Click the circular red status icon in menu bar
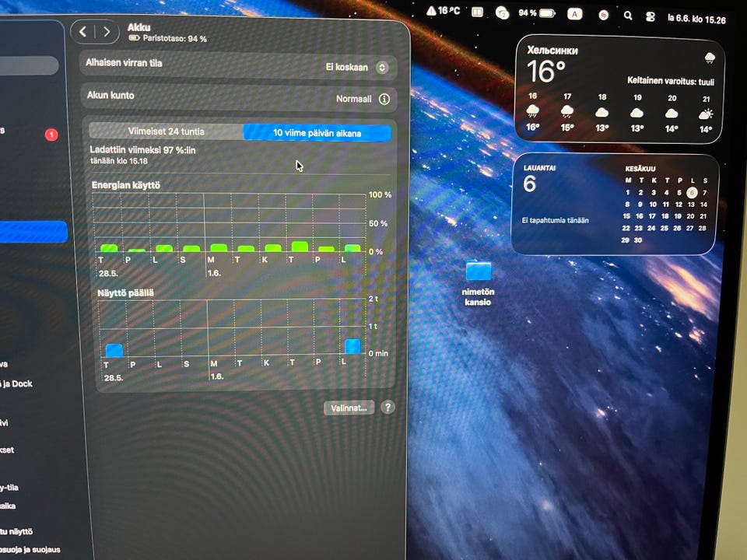Viewport: 747px width, 560px height. tap(603, 15)
